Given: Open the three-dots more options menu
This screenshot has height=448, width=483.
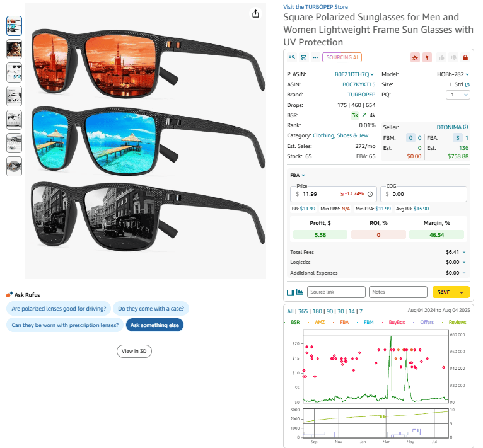Looking at the screenshot, I should point(315,57).
